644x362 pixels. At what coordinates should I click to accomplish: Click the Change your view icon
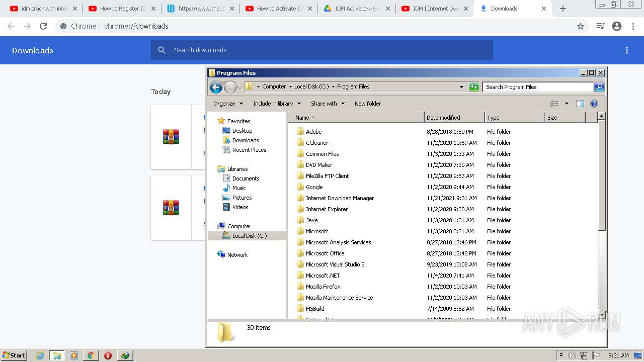click(x=554, y=104)
